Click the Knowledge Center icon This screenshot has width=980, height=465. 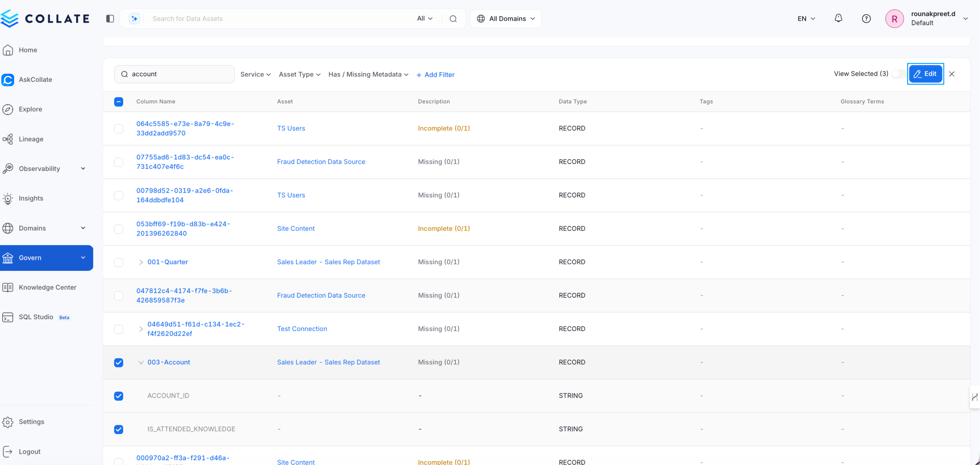pos(8,287)
